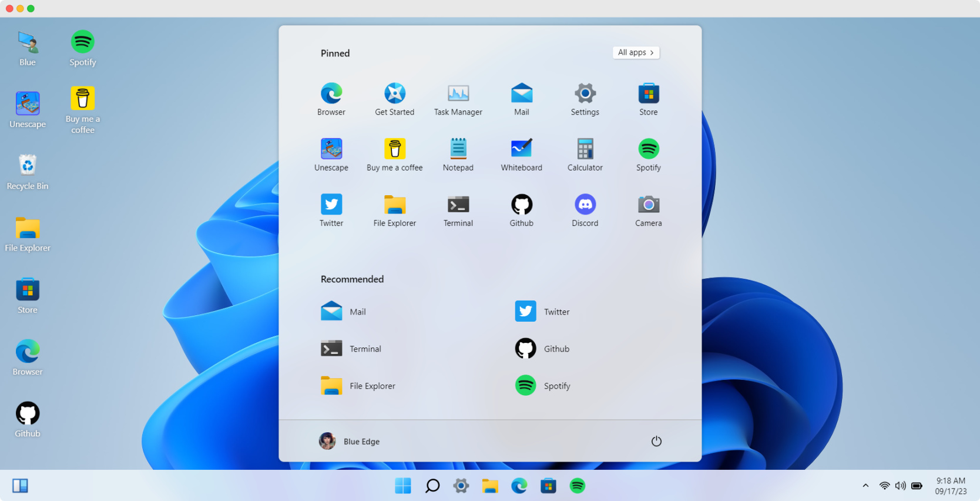Select the Github desktop shortcut

click(28, 419)
